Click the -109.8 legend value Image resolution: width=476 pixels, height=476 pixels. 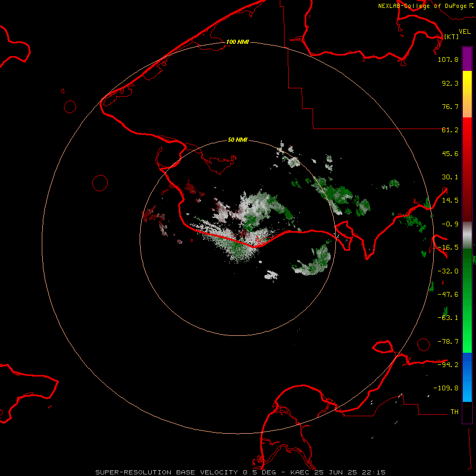[446, 388]
